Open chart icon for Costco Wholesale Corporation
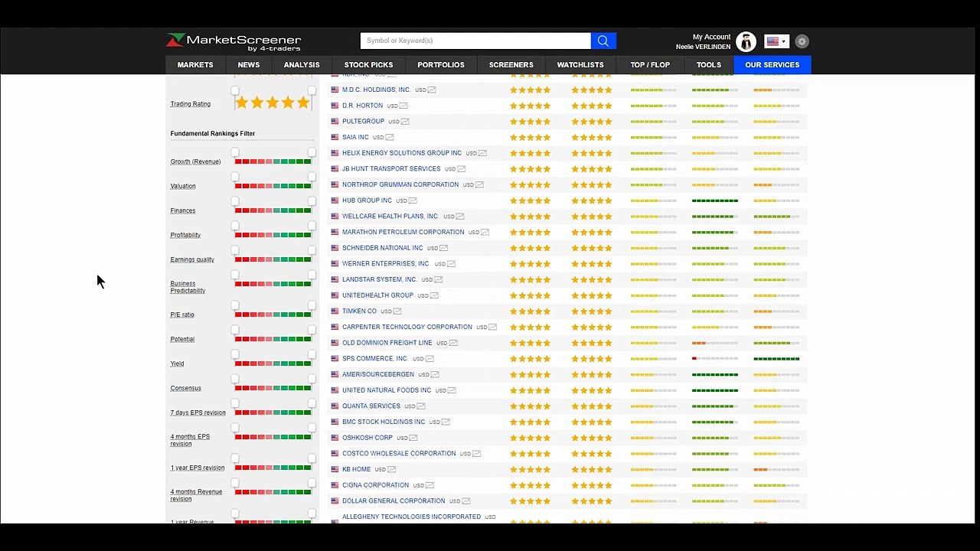This screenshot has width=980, height=551. (476, 454)
